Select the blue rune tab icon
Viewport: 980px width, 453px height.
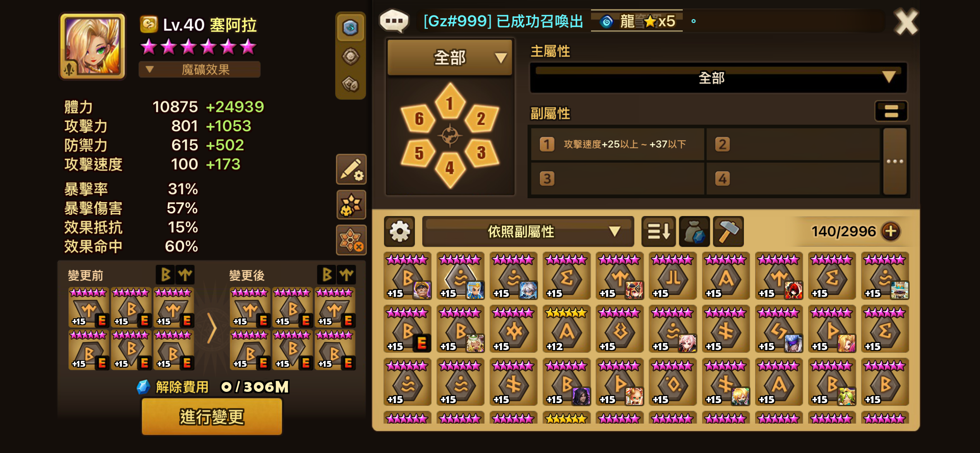[351, 27]
